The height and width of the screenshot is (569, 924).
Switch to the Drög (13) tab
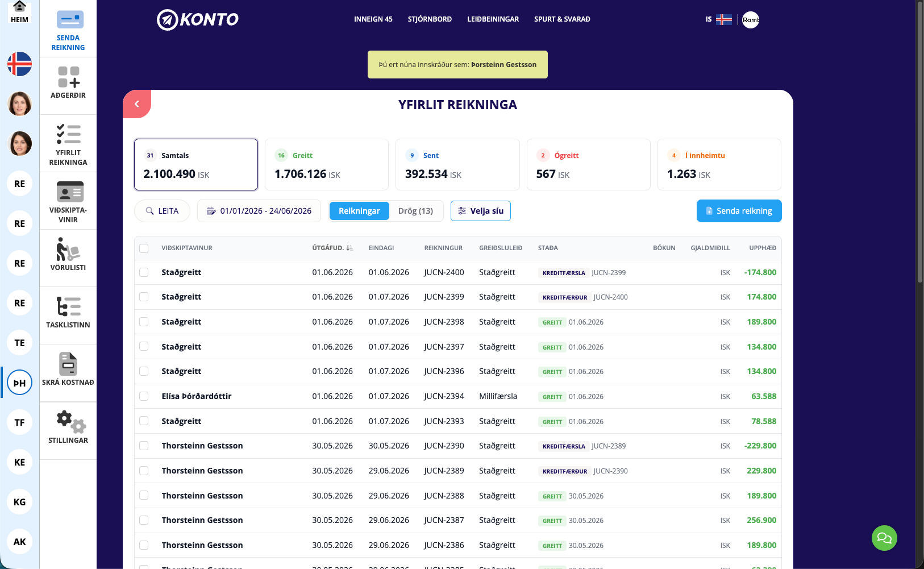pyautogui.click(x=415, y=211)
